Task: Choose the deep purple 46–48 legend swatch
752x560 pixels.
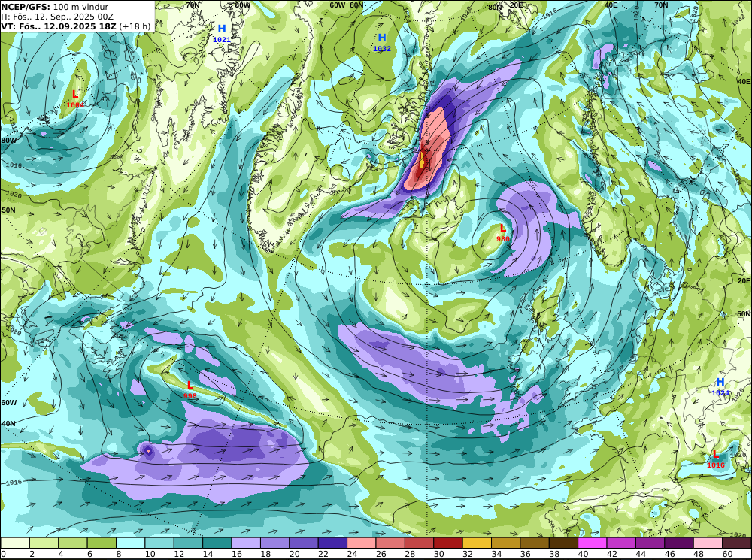Action: (x=679, y=543)
